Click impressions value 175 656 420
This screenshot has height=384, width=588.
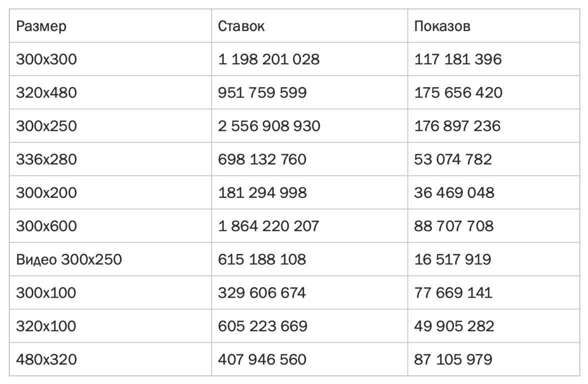tap(458, 93)
